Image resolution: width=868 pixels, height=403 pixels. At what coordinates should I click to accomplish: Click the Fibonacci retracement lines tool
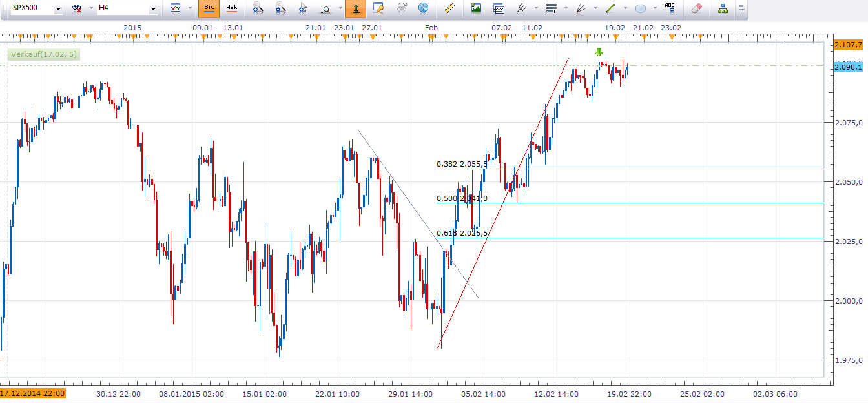click(x=550, y=8)
